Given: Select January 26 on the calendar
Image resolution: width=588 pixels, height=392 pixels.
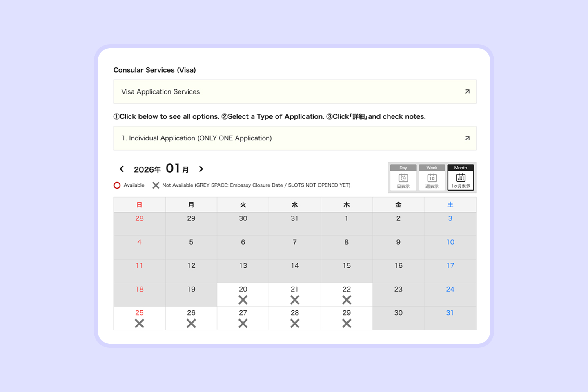Looking at the screenshot, I should click(191, 318).
